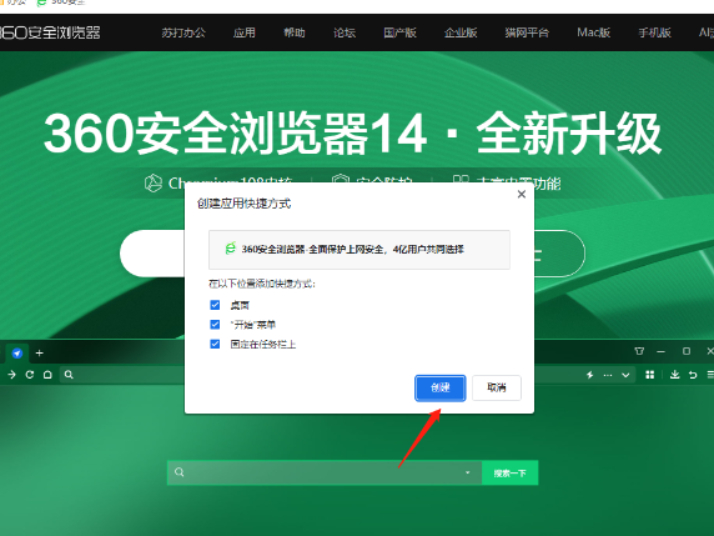The width and height of the screenshot is (714, 536).
Task: Open the search engine dropdown arrow
Action: (467, 473)
